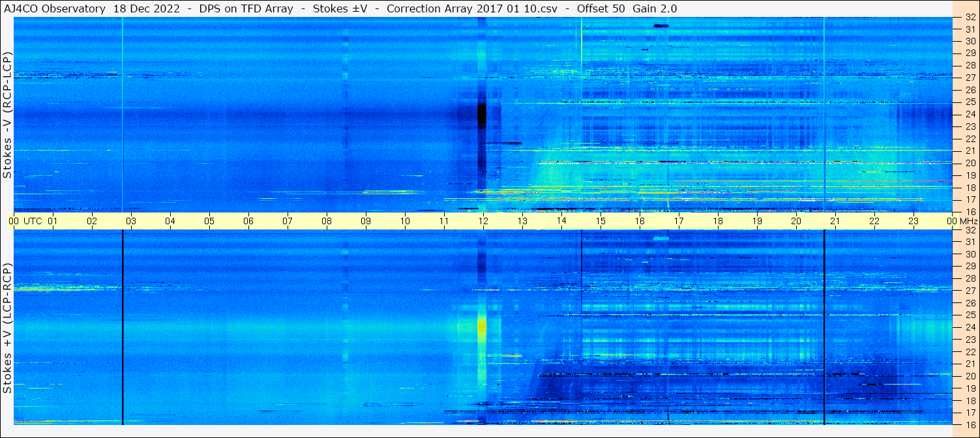980x438 pixels.
Task: Click the 23 hour mark on the time axis
Action: (913, 221)
